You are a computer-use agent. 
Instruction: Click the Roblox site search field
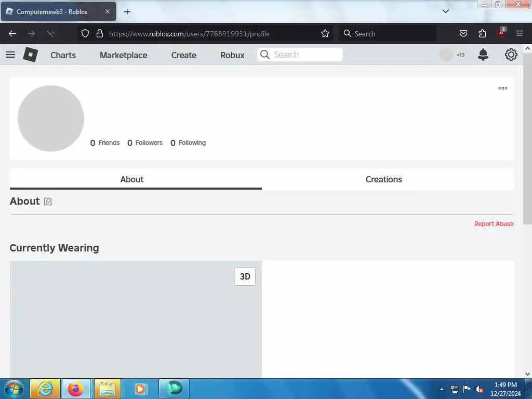tap(300, 55)
